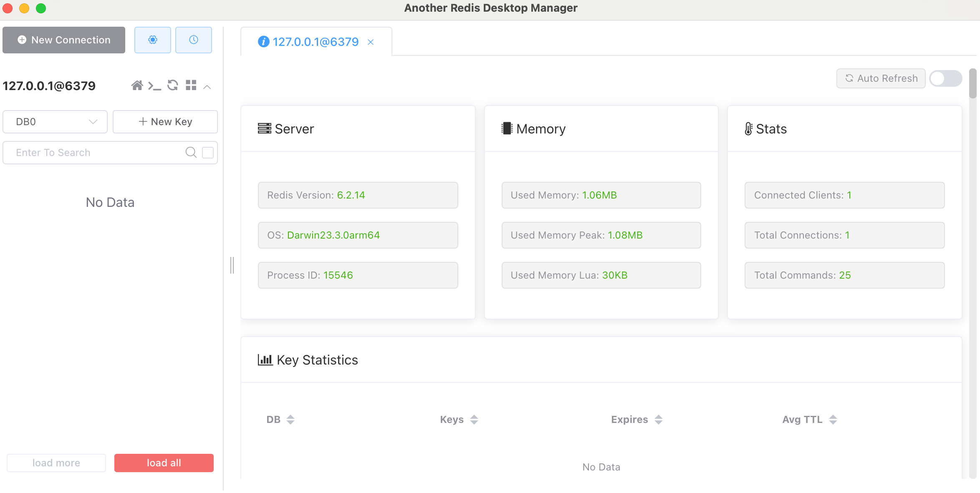Select the 127.0.0.1@6379 tab
Viewport: 980px width, 493px height.
coord(315,41)
